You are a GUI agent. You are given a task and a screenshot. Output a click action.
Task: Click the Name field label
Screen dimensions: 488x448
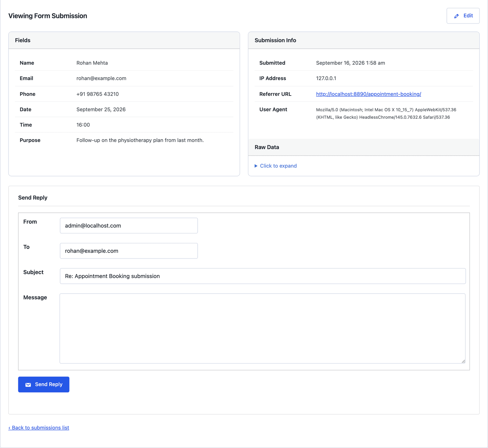[x=27, y=63]
